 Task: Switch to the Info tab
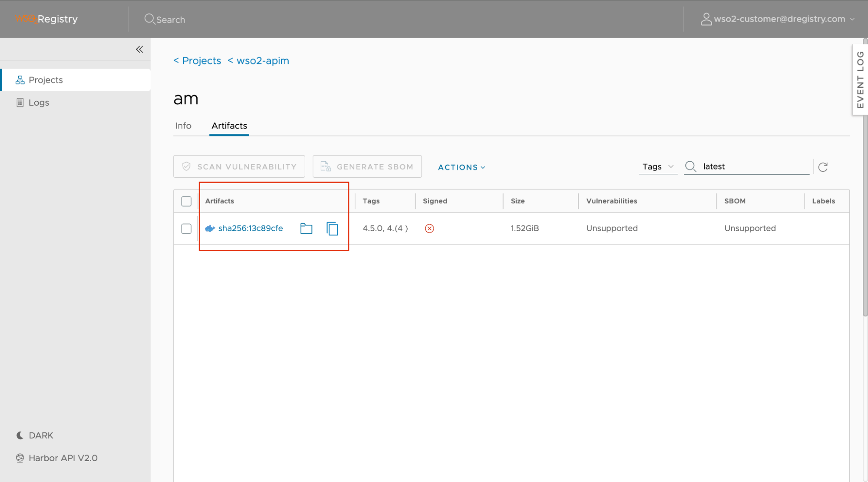(x=183, y=126)
